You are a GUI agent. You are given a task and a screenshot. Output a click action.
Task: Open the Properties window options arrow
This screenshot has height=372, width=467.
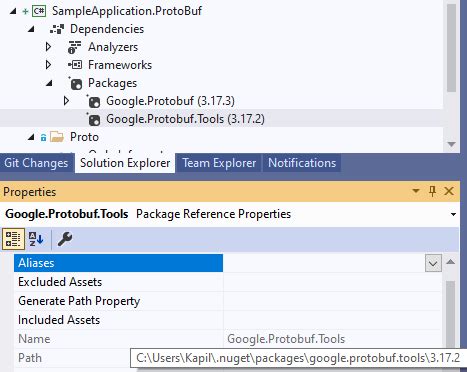coord(416,191)
